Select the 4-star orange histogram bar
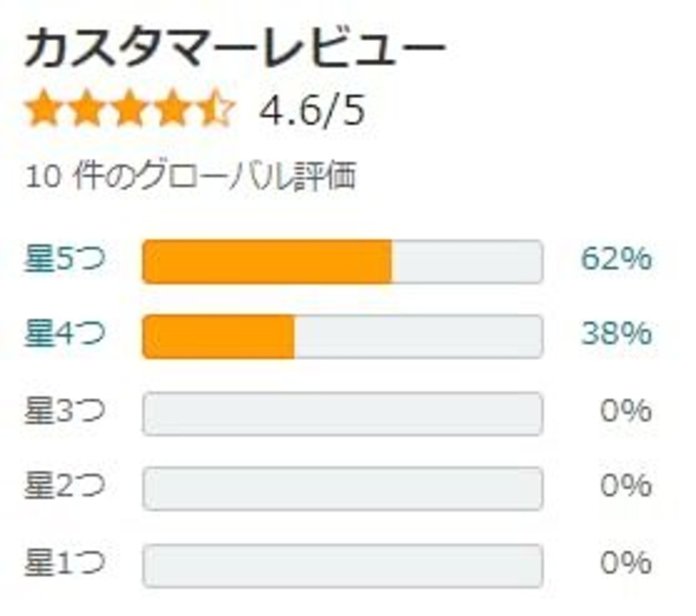Viewport: 696px width, 616px height. [x=218, y=337]
